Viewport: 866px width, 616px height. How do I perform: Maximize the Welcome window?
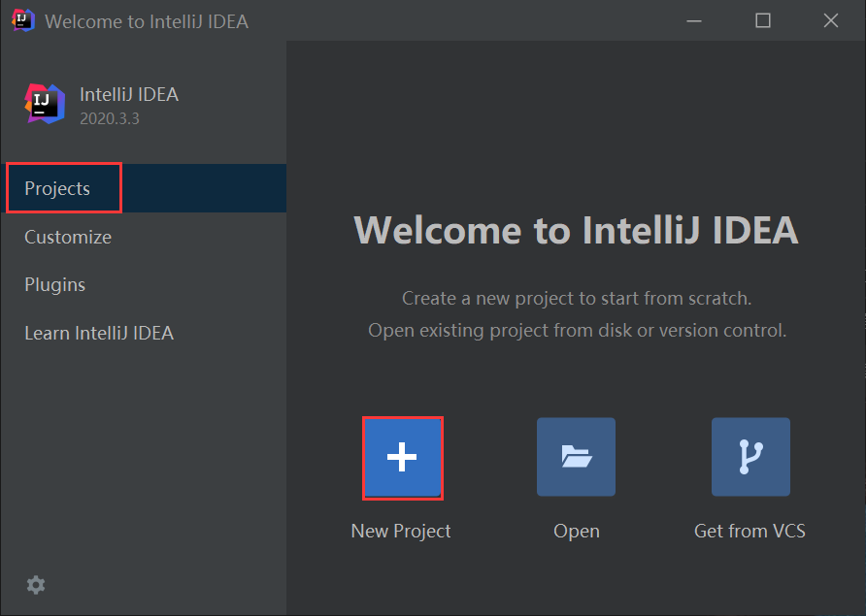pyautogui.click(x=763, y=21)
